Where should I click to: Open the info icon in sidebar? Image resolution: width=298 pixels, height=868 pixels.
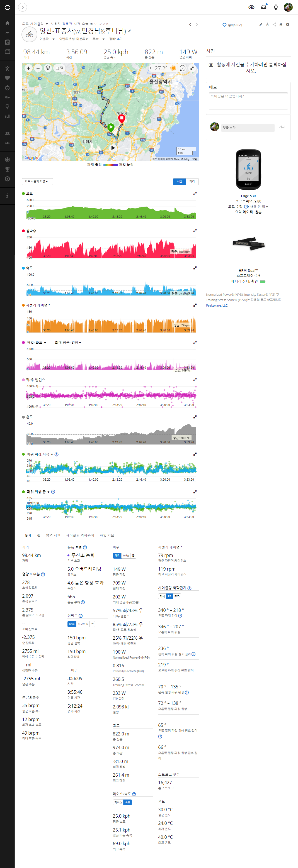[x=8, y=196]
